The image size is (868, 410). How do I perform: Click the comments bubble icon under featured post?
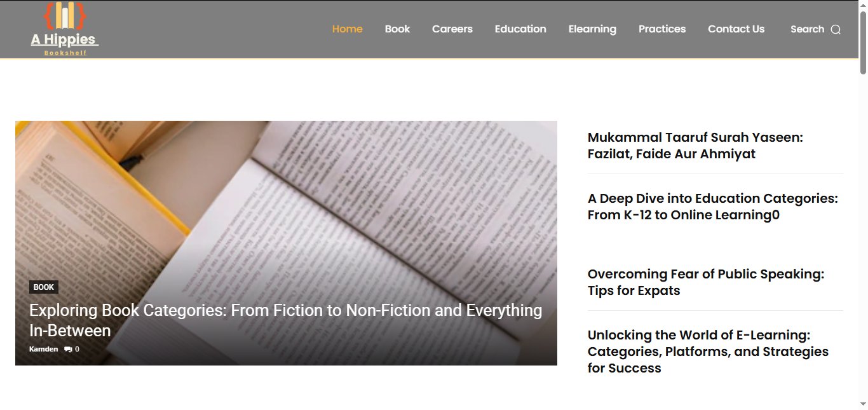(x=68, y=349)
